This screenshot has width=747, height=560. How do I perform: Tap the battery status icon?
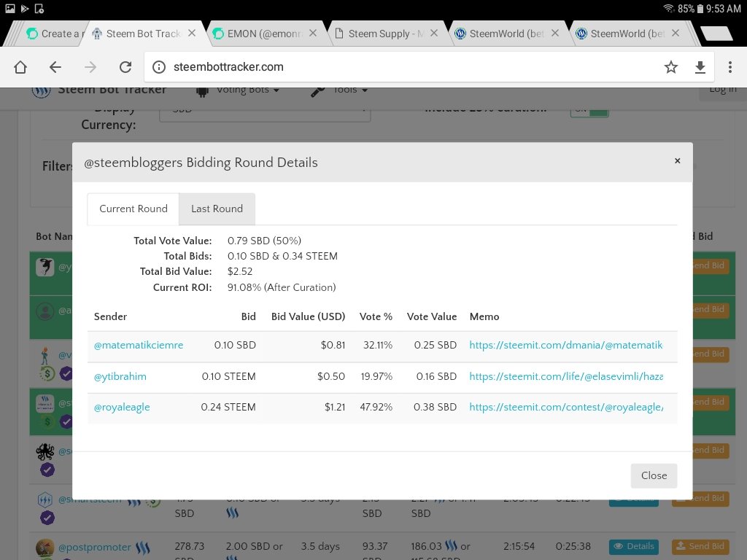click(x=700, y=9)
